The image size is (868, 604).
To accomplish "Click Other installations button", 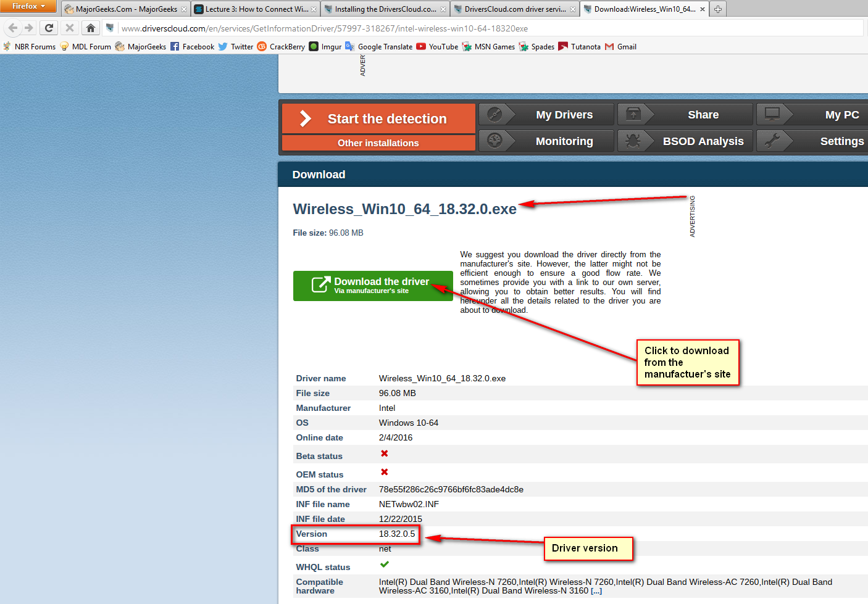I will tap(378, 143).
